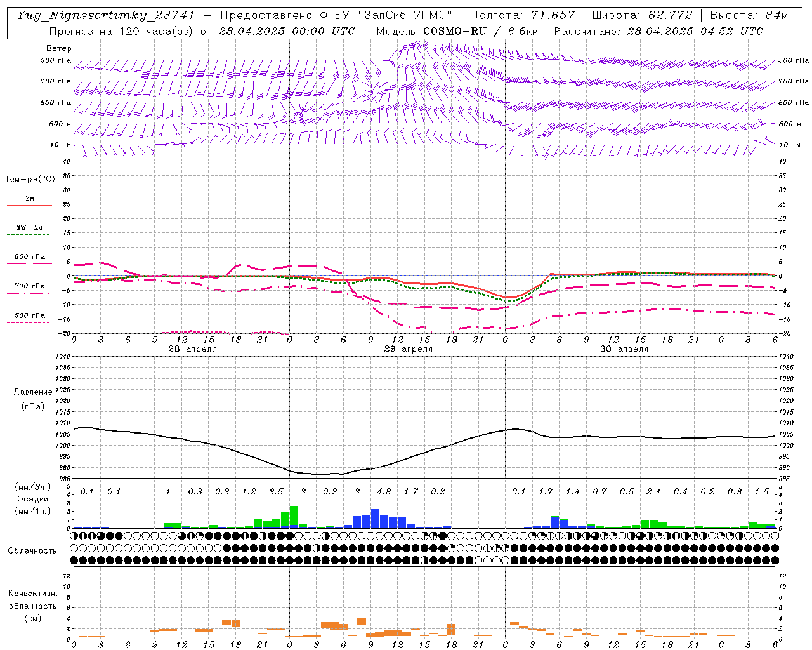Click the 'Конвективн.' convective cloud label
The image size is (812, 650).
pos(32,594)
